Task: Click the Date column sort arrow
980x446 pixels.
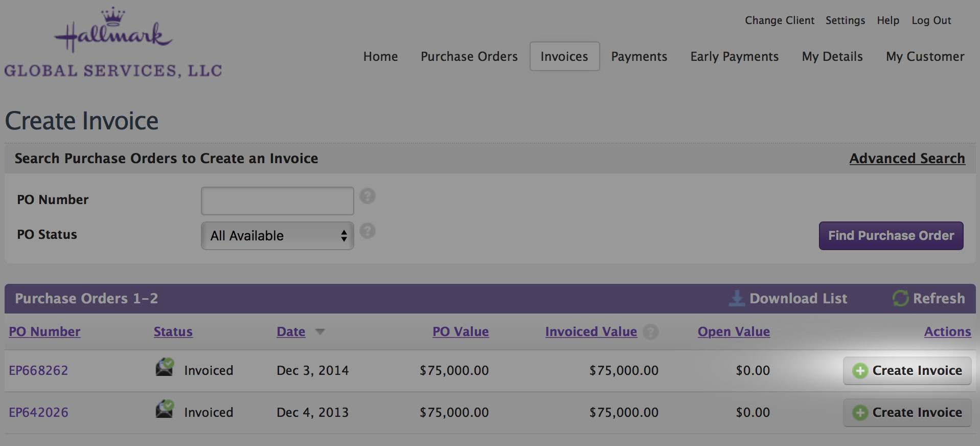Action: 320,332
